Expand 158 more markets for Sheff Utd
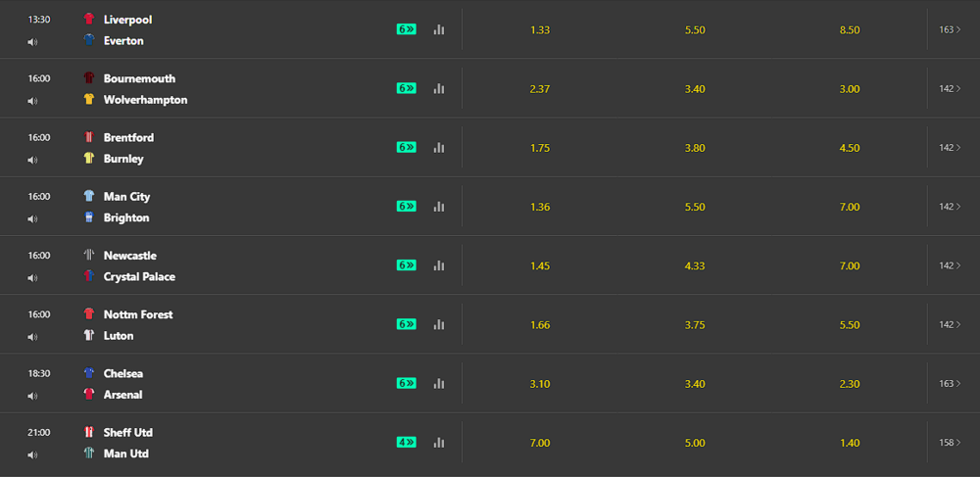Viewport: 980px width, 477px height. (x=950, y=443)
